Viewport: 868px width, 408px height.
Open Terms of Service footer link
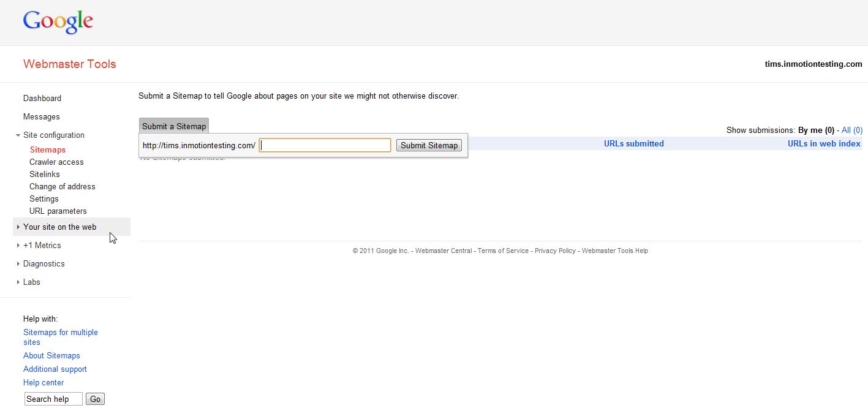click(503, 251)
